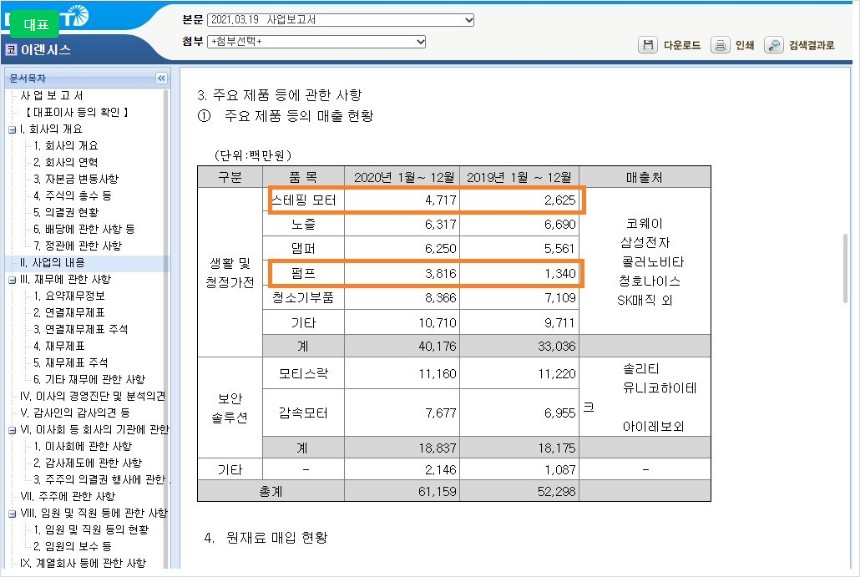
Task: Open '5. 의결권 현황' section
Action: (66, 212)
